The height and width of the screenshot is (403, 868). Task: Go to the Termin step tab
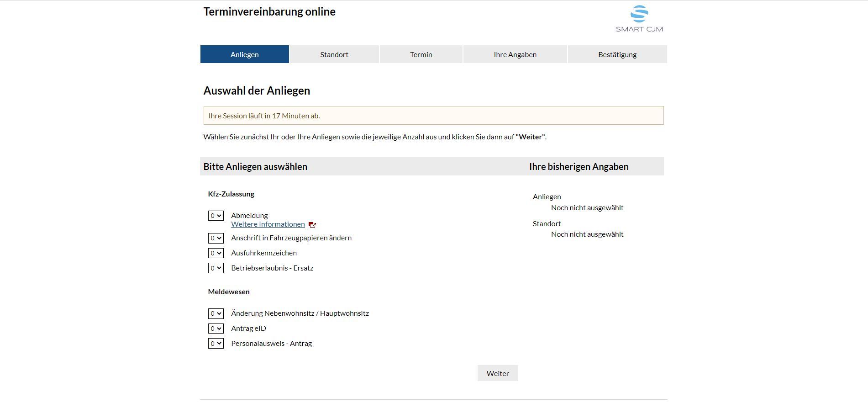pyautogui.click(x=421, y=54)
